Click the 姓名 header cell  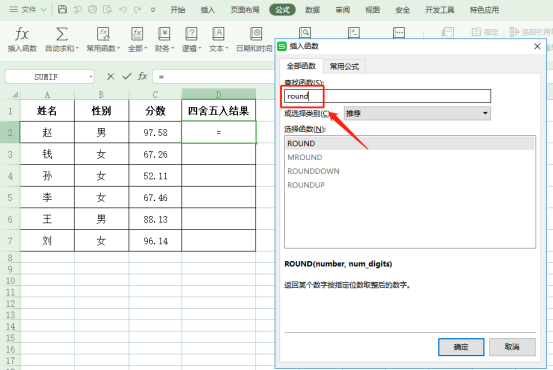tap(47, 111)
